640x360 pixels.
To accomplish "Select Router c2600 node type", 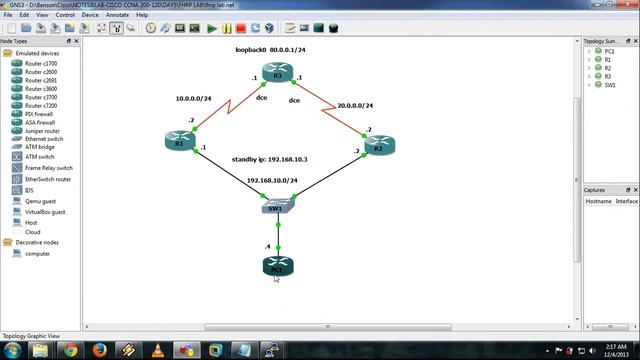I will point(41,72).
